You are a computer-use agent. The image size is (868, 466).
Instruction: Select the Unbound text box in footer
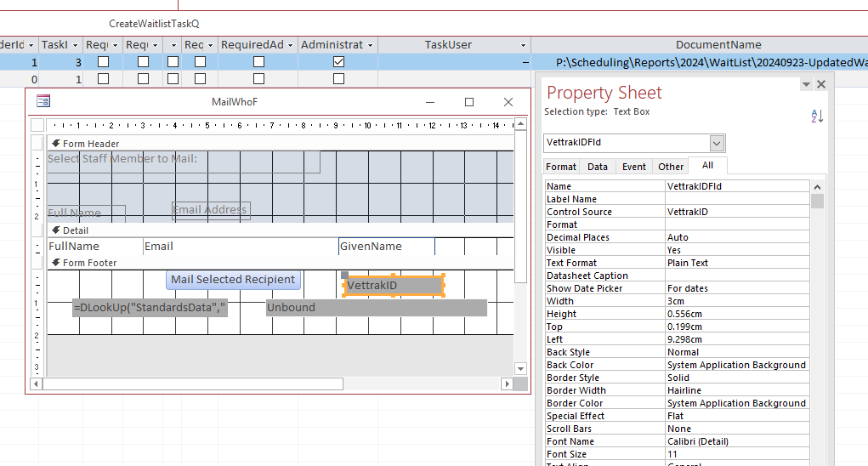coord(377,308)
